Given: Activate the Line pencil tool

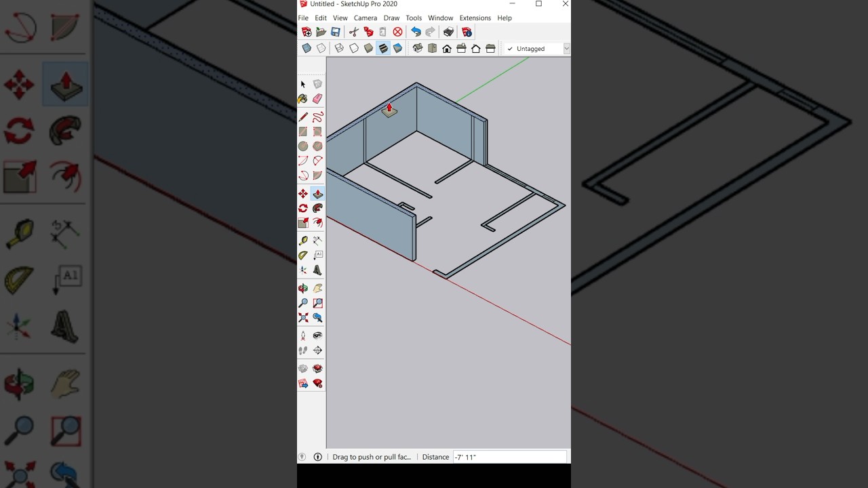Looking at the screenshot, I should (x=303, y=117).
